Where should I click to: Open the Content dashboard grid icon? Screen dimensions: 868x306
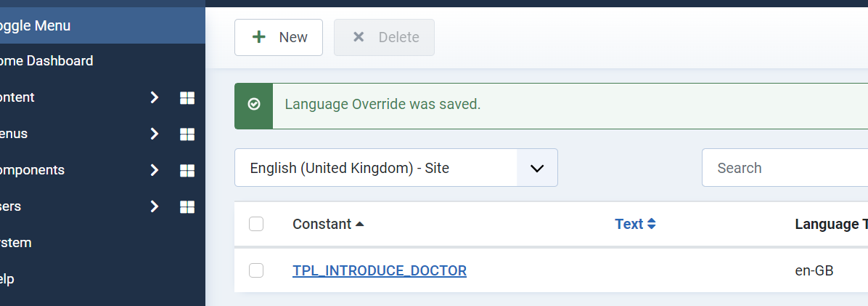coord(187,97)
